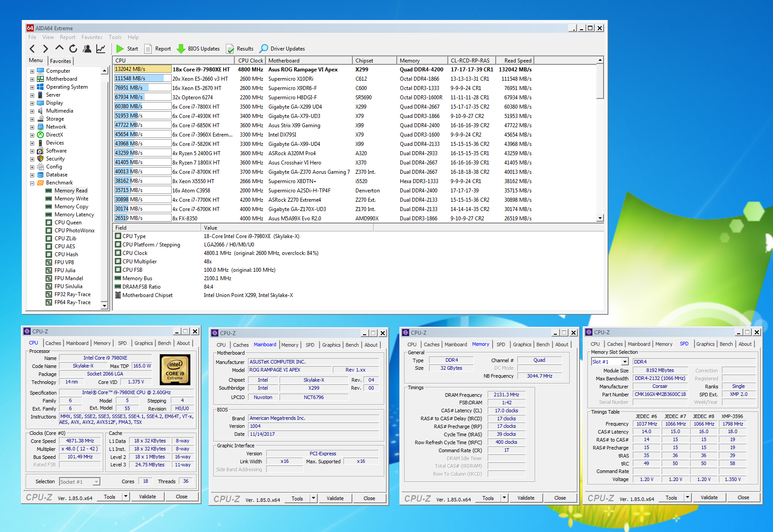773x532 pixels.
Task: Click the Up arrow in AIDA64 toolbar
Action: click(x=59, y=48)
